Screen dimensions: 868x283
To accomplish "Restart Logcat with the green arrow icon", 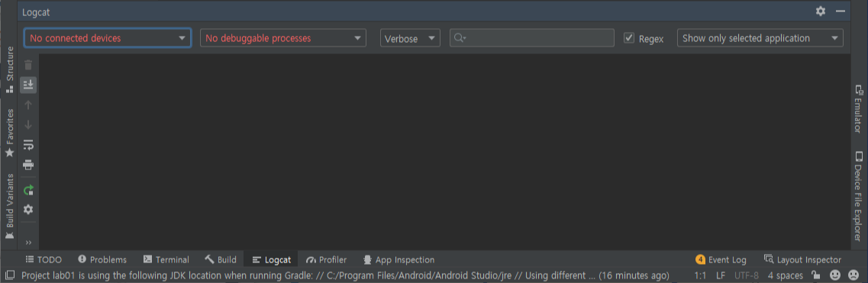I will [28, 190].
